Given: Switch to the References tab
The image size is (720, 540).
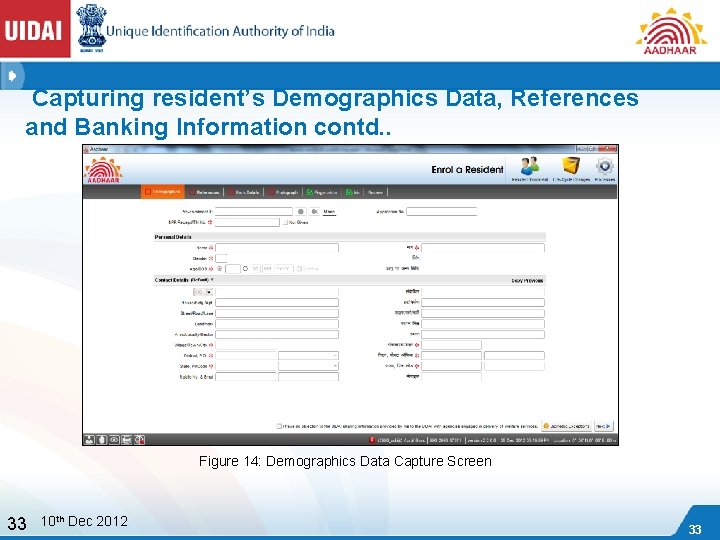Looking at the screenshot, I should pos(204,192).
